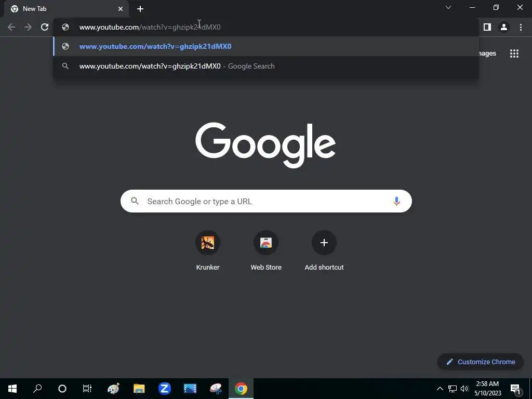Screen dimensions: 532x399
Task: Open the video editor taskbar icon
Action: [x=190, y=389]
